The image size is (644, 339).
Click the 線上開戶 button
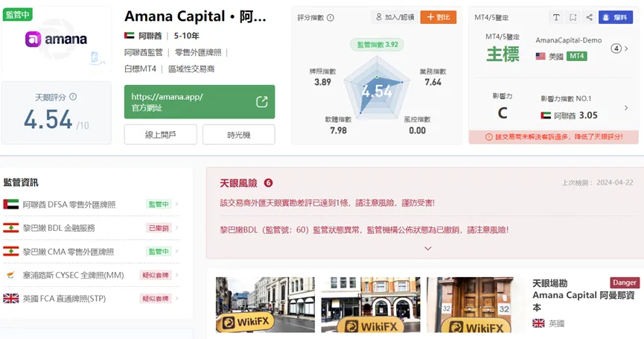[161, 135]
